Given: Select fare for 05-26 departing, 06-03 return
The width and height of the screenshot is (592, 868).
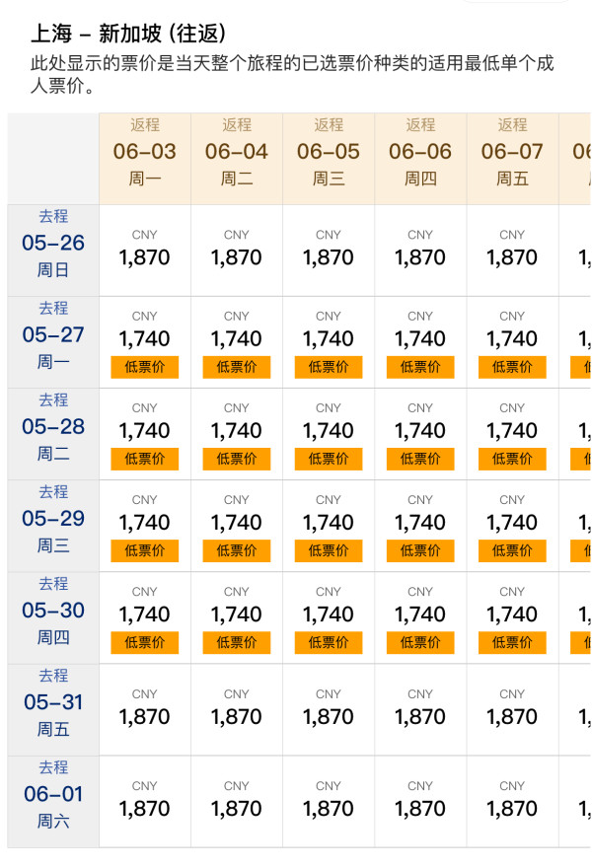Looking at the screenshot, I should [144, 251].
